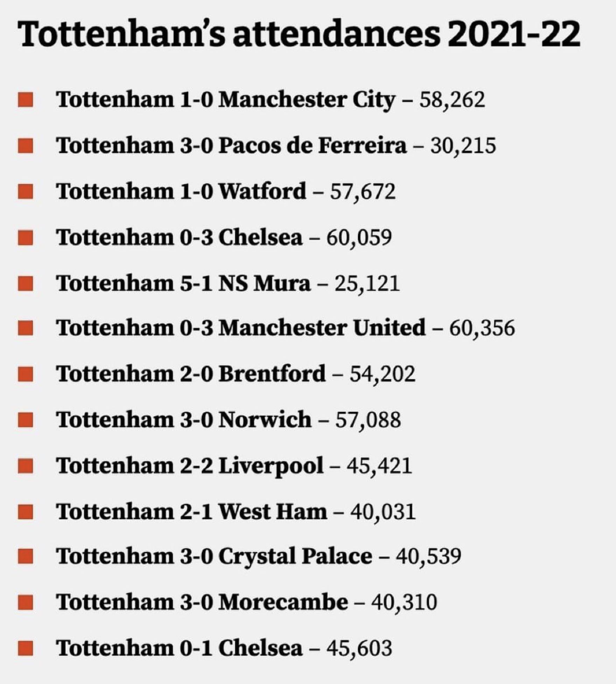Select the Tottenham's attendances 2021-22 heading

point(299,34)
